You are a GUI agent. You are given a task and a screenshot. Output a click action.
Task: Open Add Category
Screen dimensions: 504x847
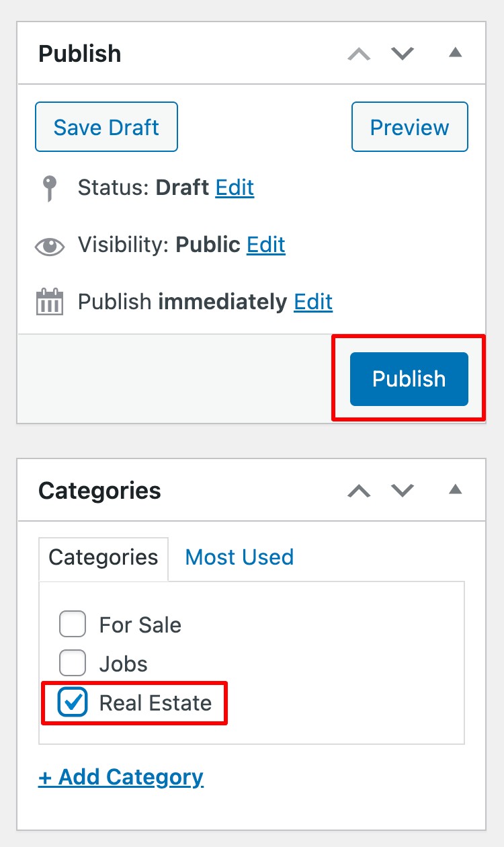coord(121,777)
